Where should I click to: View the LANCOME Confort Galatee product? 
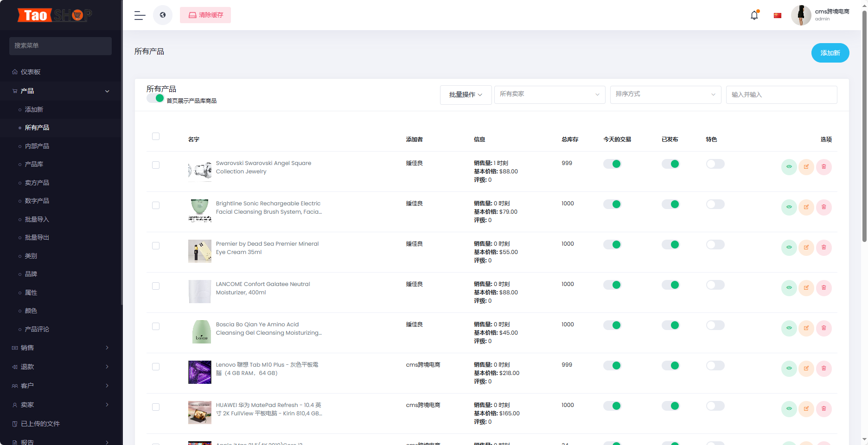(x=789, y=288)
